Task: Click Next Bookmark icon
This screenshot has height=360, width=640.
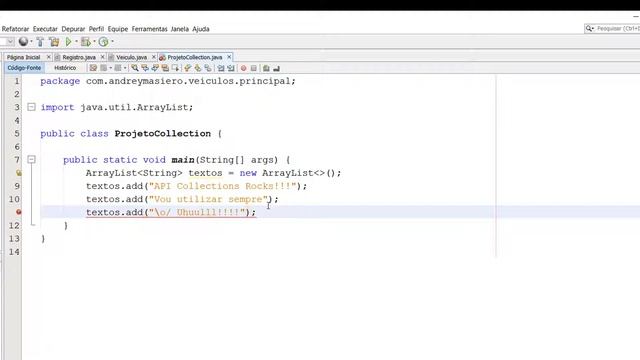Action: tap(198, 68)
